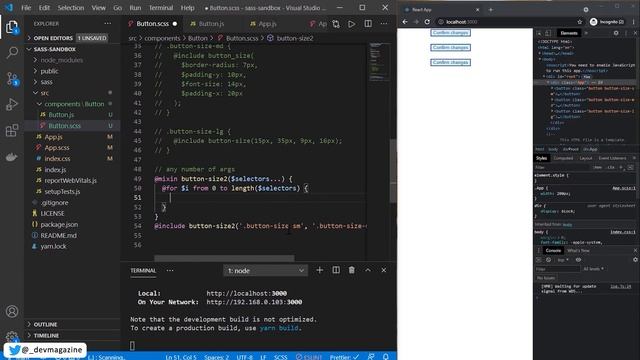The image size is (640, 360).
Task: Open the terminal selector dropdown '1: node'
Action: coord(265,271)
